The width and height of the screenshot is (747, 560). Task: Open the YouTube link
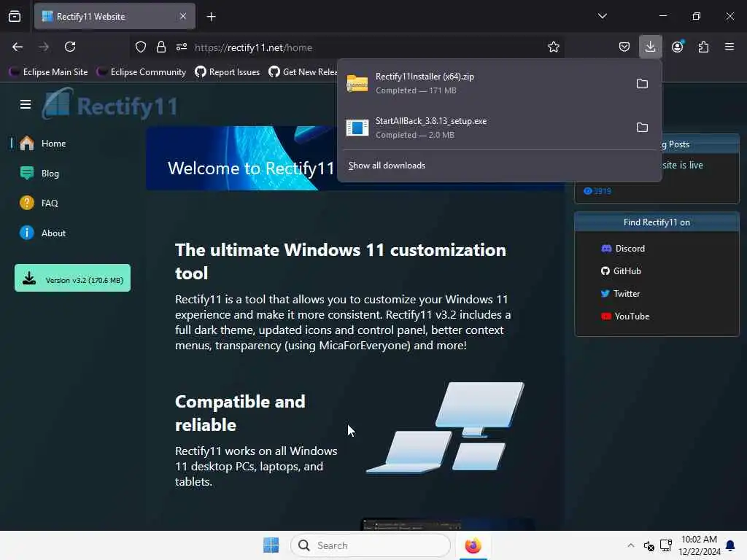click(x=625, y=316)
